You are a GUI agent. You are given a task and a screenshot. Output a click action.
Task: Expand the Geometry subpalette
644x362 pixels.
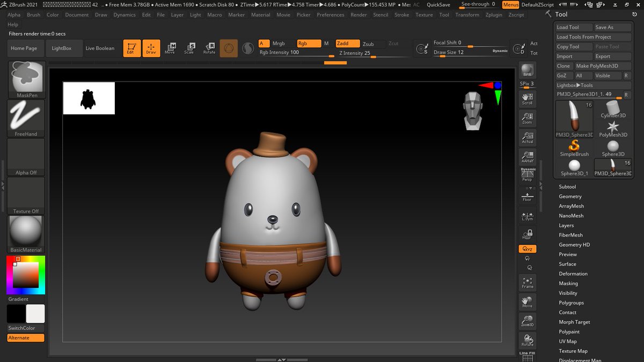[x=570, y=196]
